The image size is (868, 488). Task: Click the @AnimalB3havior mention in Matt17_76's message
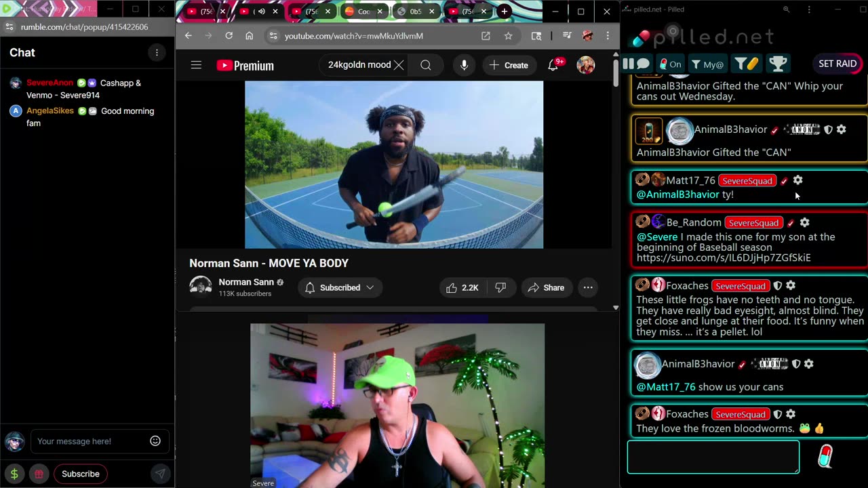[678, 195]
